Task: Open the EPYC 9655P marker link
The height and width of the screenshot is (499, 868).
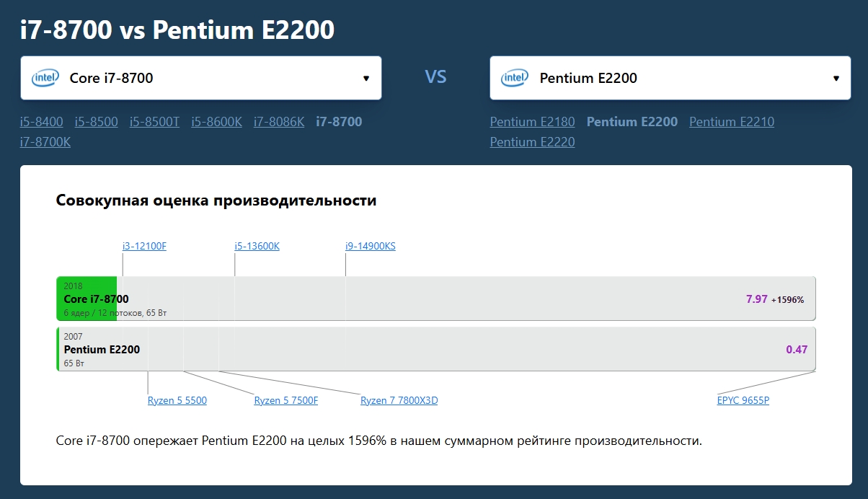Action: 743,400
